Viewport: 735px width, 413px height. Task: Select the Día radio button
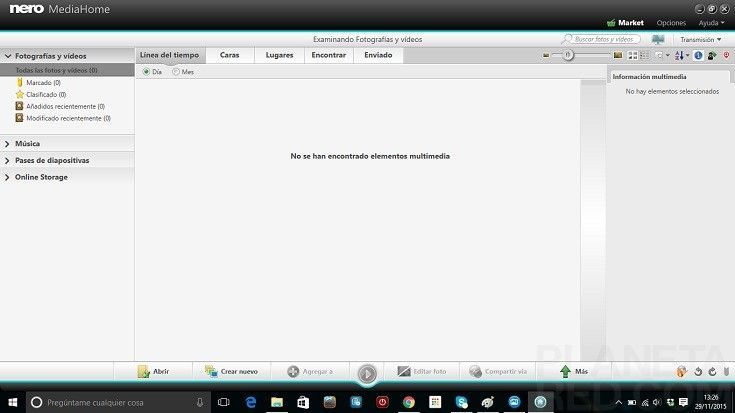(147, 72)
